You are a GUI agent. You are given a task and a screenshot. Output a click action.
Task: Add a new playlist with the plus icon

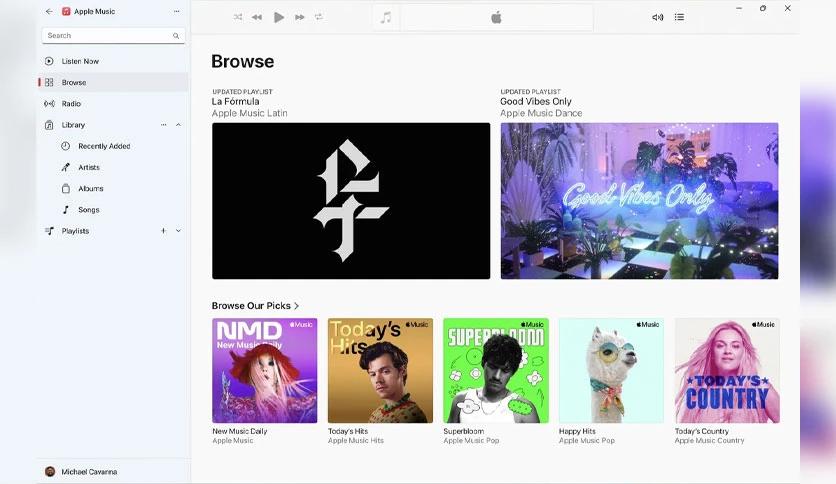[164, 231]
